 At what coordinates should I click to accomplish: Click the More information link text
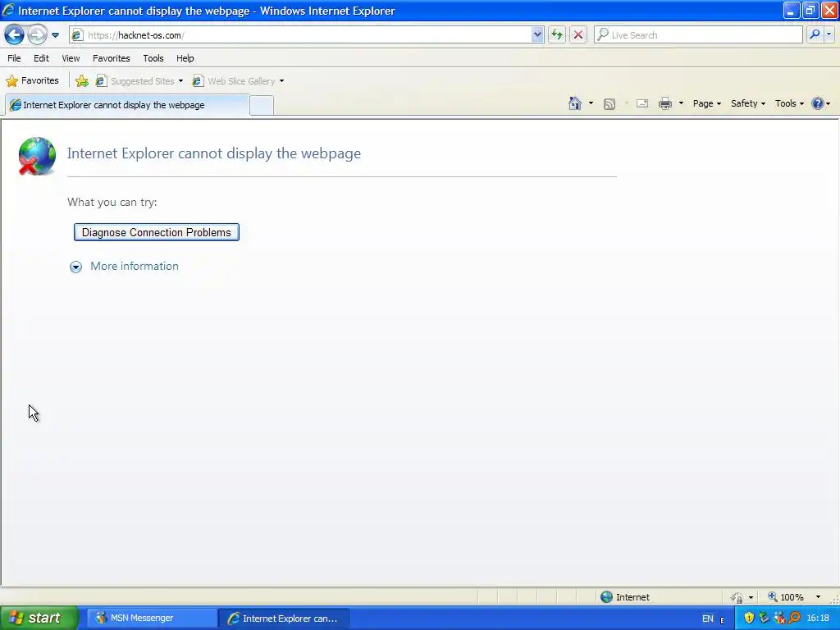click(x=135, y=267)
